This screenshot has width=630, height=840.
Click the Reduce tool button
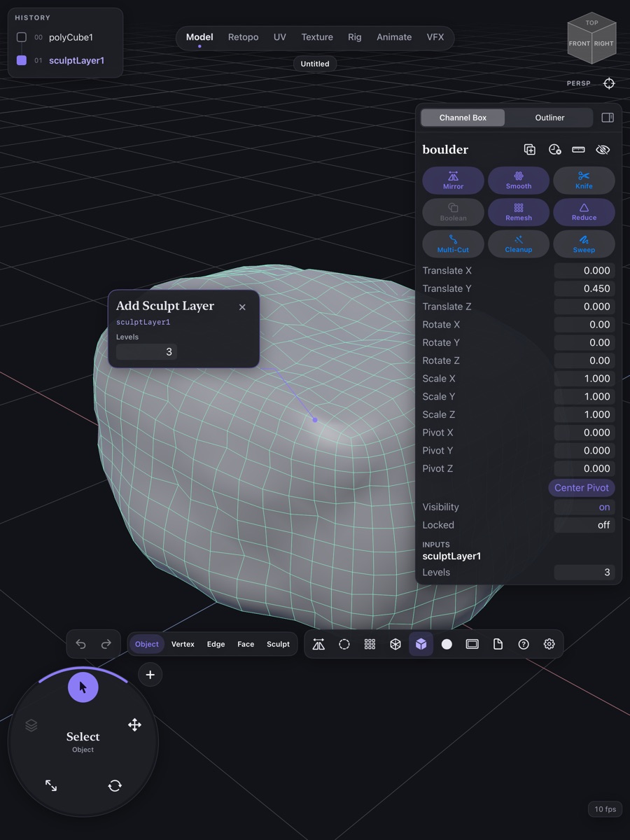tap(584, 212)
